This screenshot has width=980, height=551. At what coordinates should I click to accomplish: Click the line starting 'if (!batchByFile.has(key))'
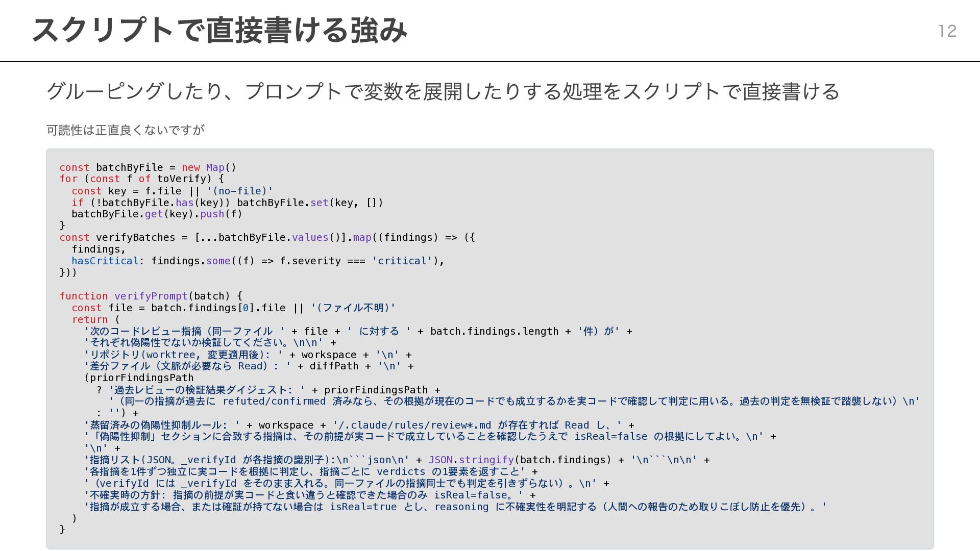click(227, 203)
